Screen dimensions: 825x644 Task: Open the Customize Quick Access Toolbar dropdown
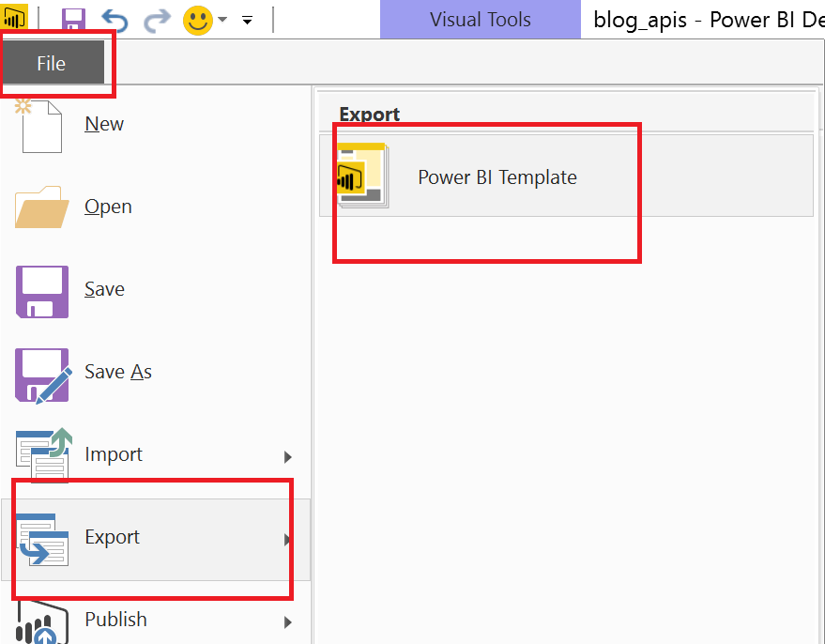tap(248, 20)
